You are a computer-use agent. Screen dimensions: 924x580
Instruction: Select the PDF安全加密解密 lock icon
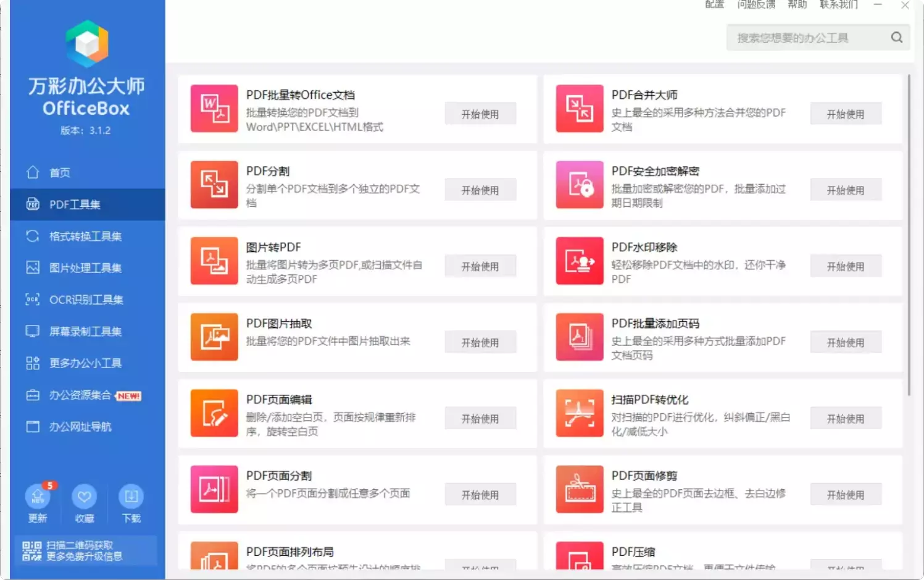point(579,185)
